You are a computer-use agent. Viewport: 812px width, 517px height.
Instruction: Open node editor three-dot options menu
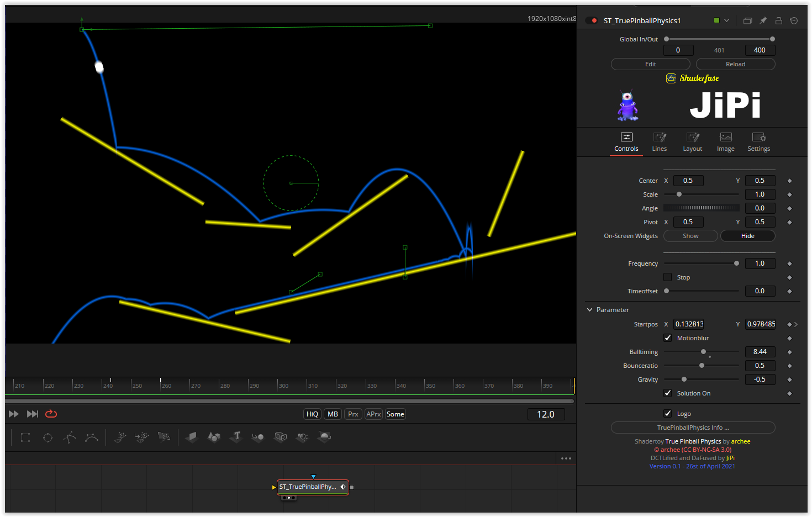tap(566, 458)
